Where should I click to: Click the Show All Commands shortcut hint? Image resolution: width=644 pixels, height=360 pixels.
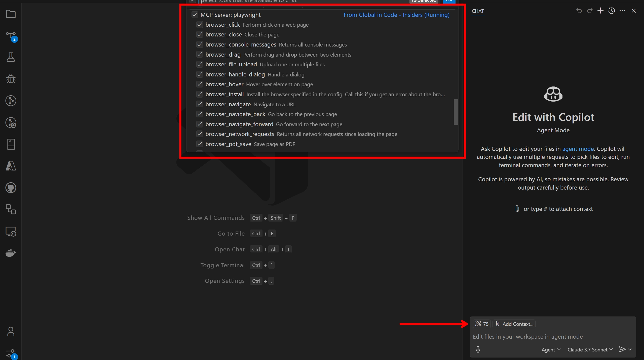tap(242, 218)
